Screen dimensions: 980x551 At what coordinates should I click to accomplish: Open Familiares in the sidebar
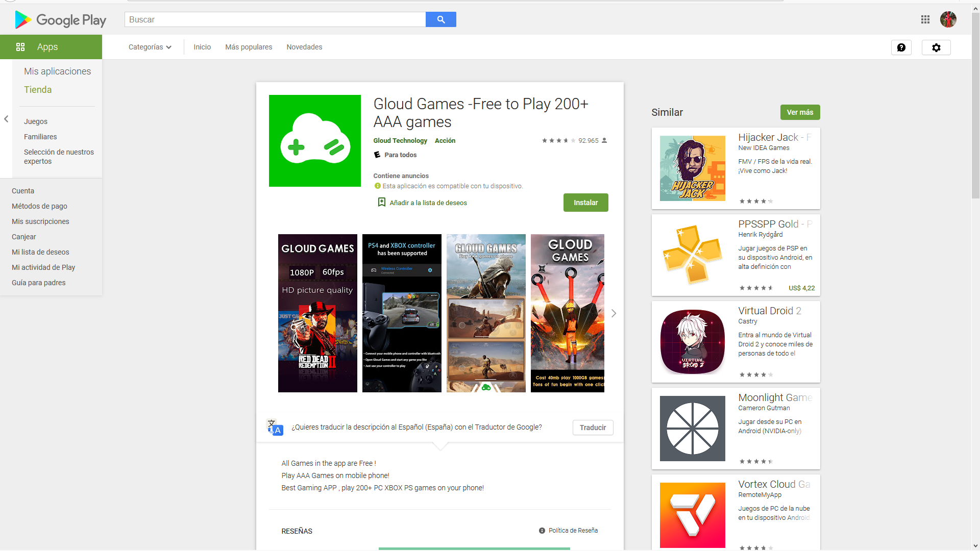point(40,137)
